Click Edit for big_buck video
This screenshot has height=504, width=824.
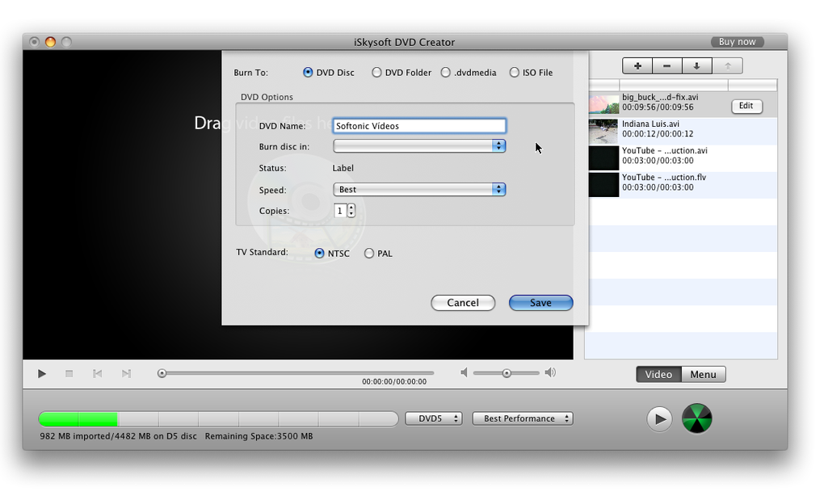pyautogui.click(x=746, y=106)
